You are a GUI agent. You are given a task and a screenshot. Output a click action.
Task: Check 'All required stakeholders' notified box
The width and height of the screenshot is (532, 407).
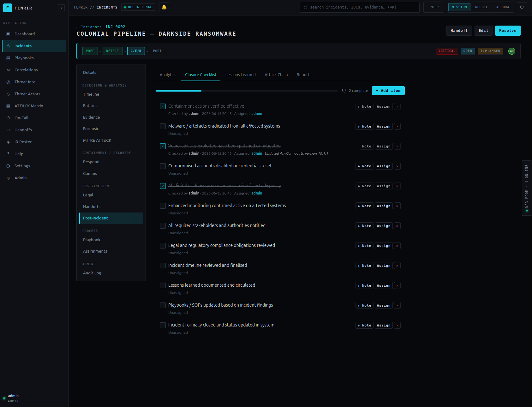pos(163,226)
